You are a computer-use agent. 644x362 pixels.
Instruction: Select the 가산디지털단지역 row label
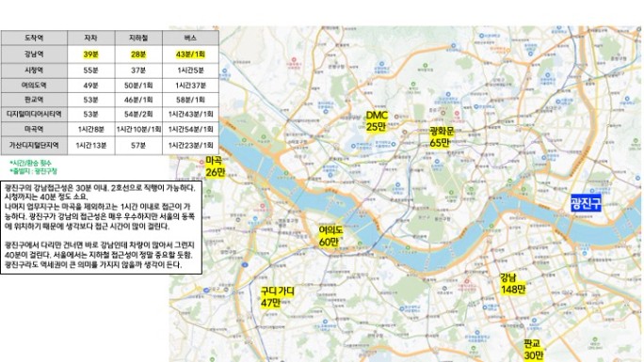(x=34, y=145)
